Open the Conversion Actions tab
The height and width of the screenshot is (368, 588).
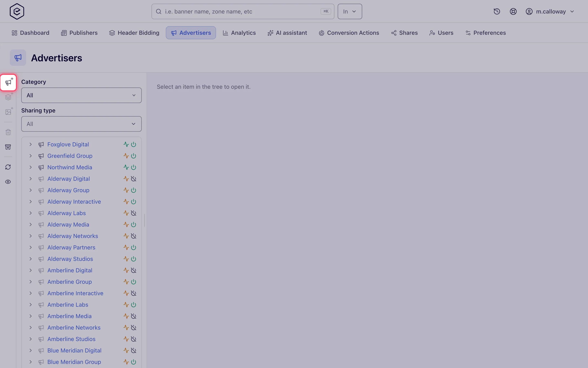(349, 33)
